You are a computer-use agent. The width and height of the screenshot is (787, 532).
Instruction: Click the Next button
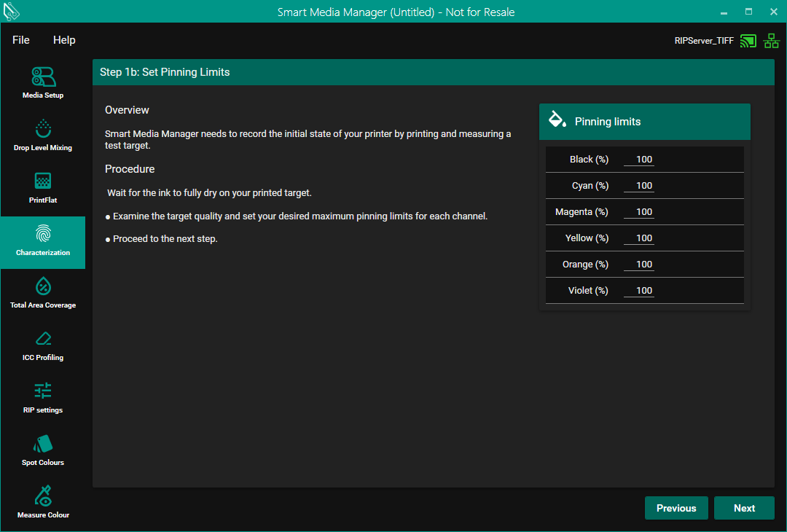744,508
